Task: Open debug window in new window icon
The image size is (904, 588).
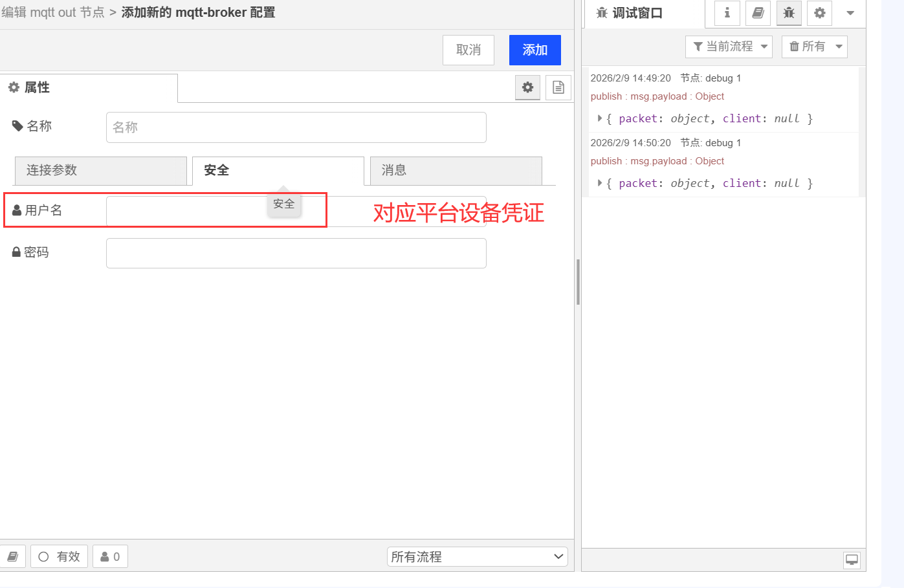Action: (852, 560)
